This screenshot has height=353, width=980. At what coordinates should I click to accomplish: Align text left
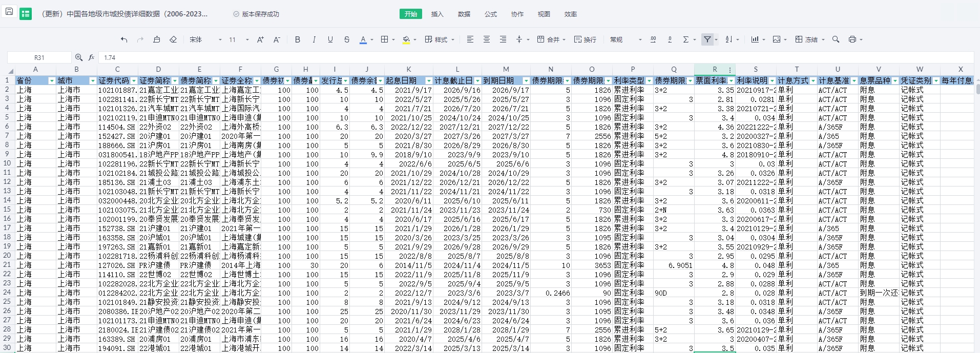pos(470,39)
